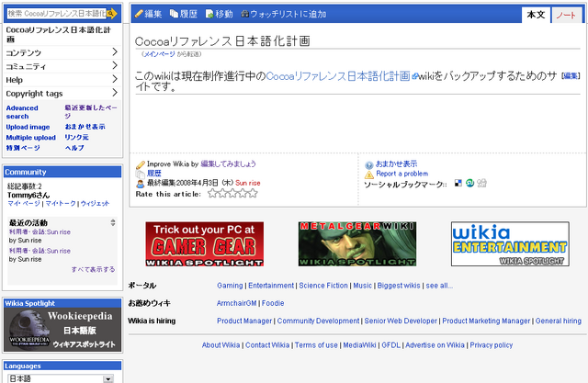The width and height of the screenshot is (588, 383).
Task: Open the 日本語 Languages dropdown
Action: coord(61,378)
